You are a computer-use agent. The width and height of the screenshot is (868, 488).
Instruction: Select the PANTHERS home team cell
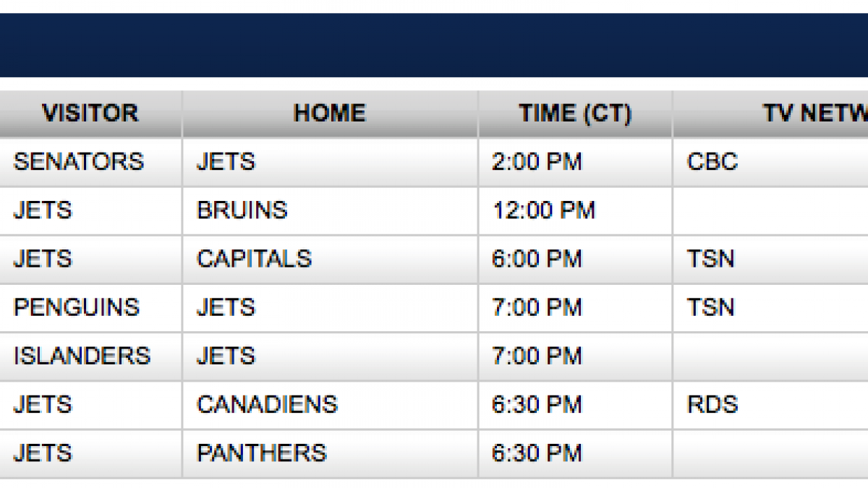point(261,453)
